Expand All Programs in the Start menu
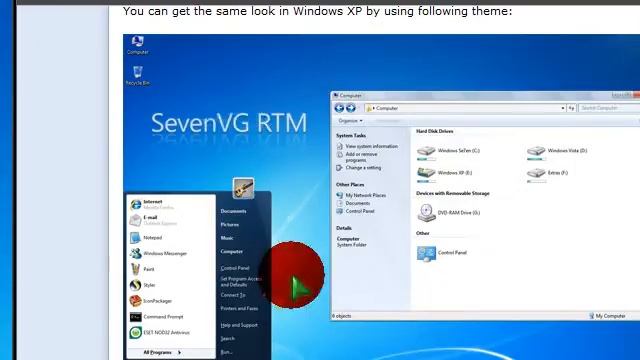This screenshot has width=640, height=360. (x=162, y=352)
